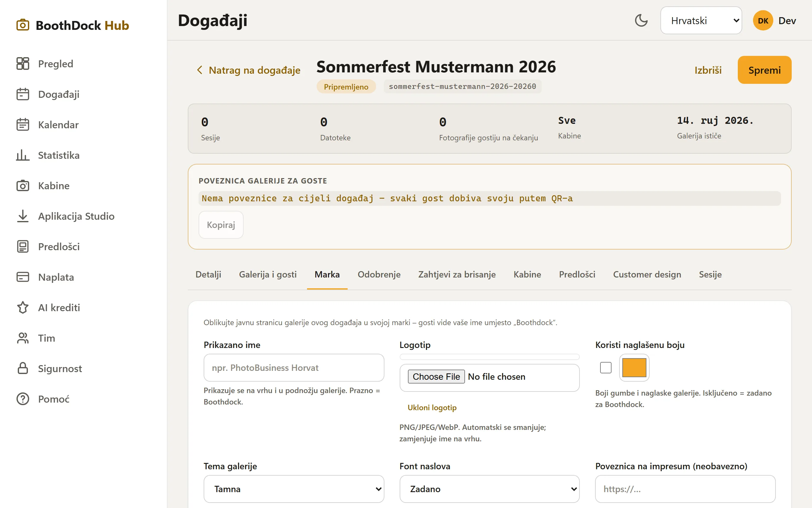Click the Pomoć question mark icon
Viewport: 812px width, 508px height.
click(23, 399)
